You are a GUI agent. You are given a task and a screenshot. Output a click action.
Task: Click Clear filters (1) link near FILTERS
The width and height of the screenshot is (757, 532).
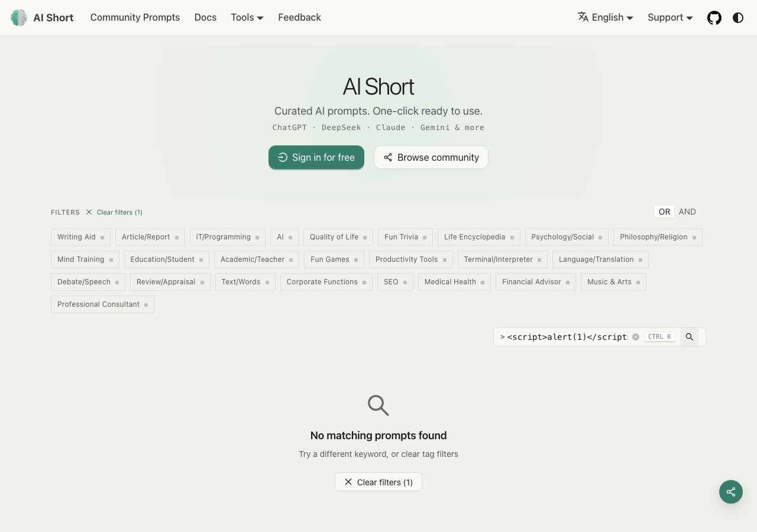coord(114,212)
